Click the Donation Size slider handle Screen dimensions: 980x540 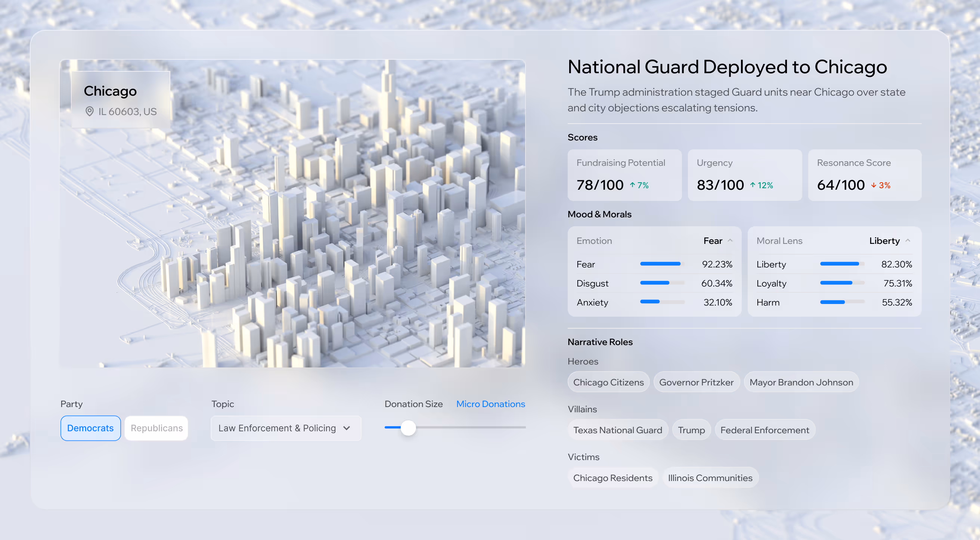[408, 428]
